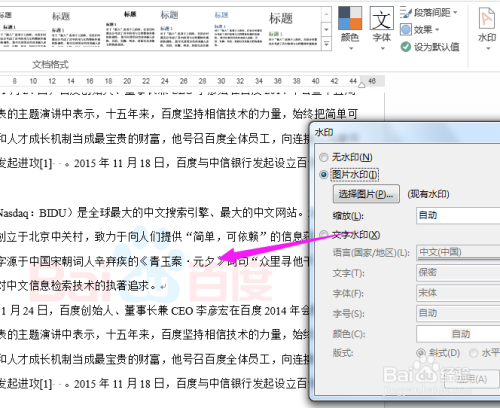This screenshot has width=500, height=408.
Task: Open the 段落间距 paragraph spacing menu
Action: pyautogui.click(x=429, y=13)
